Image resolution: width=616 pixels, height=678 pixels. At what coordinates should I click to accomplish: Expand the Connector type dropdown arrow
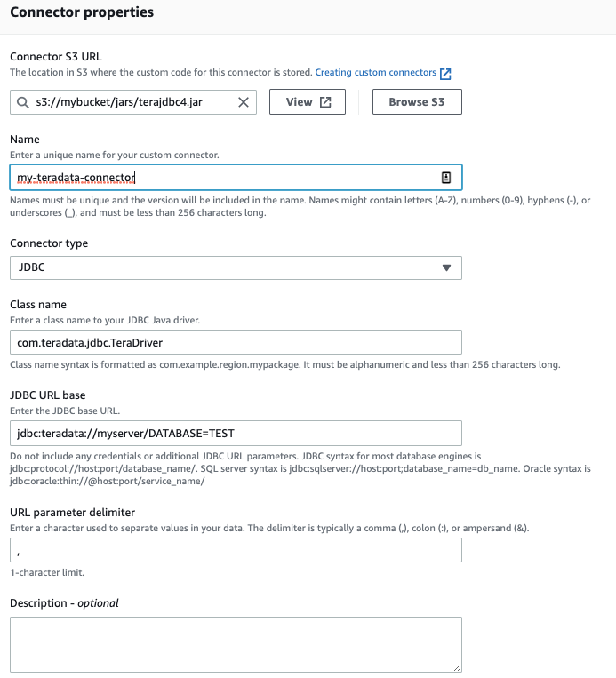point(447,267)
